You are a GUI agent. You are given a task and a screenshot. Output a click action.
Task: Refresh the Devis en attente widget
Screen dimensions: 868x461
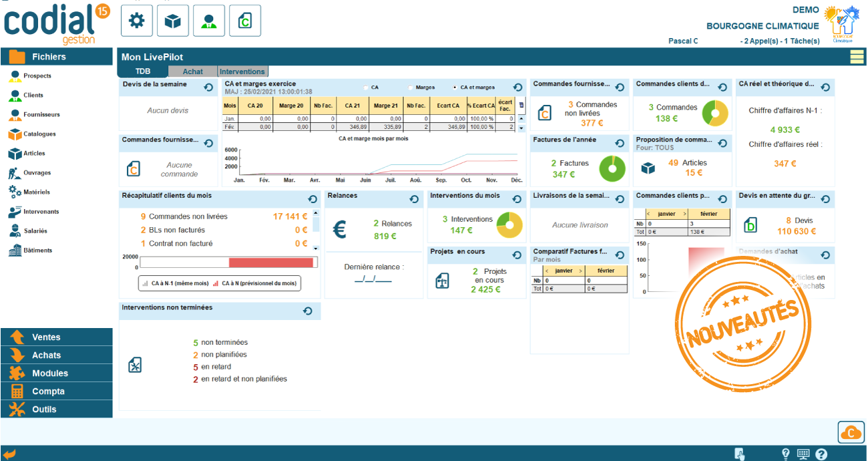826,199
